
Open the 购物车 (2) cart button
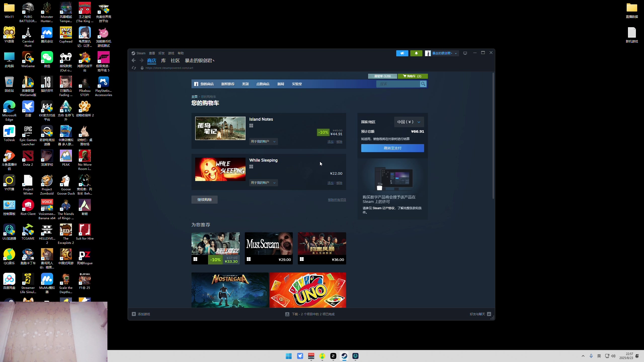pyautogui.click(x=413, y=76)
